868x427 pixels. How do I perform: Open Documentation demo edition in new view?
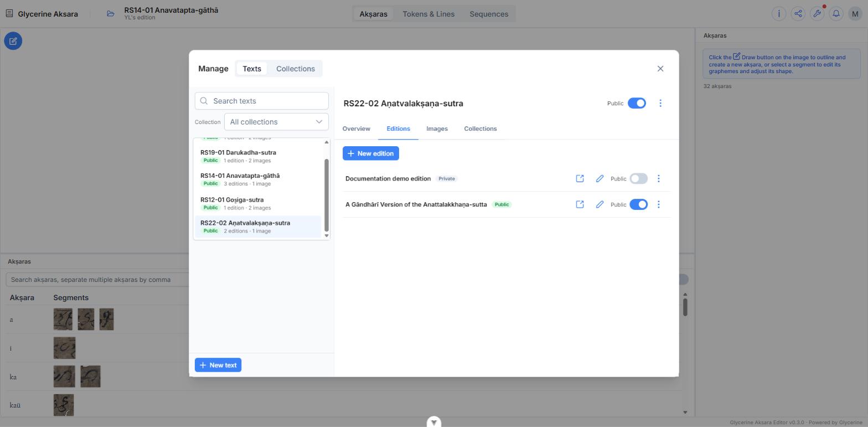point(580,179)
